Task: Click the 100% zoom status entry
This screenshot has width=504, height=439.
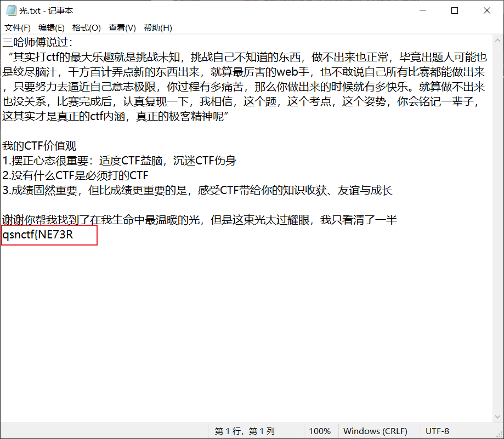Action: (x=320, y=431)
